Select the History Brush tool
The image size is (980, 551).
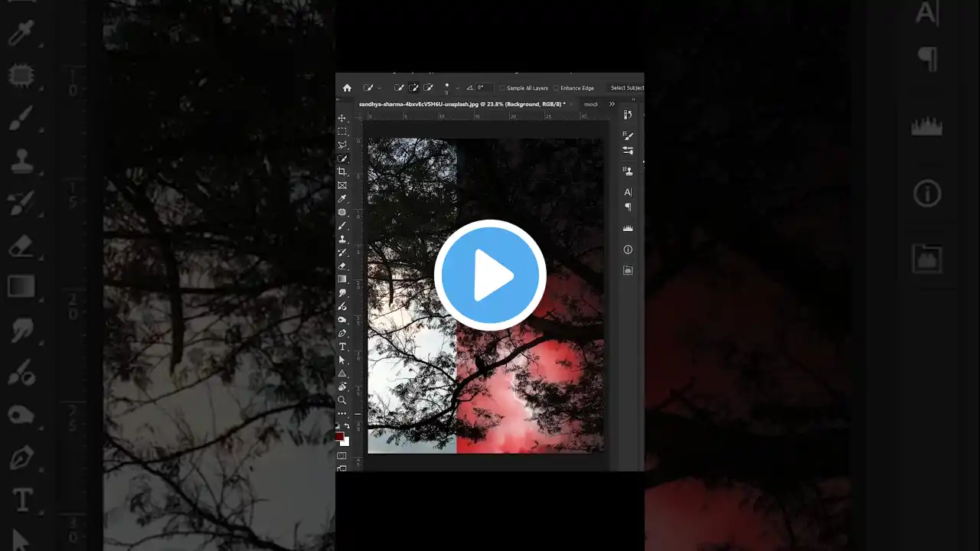(342, 253)
